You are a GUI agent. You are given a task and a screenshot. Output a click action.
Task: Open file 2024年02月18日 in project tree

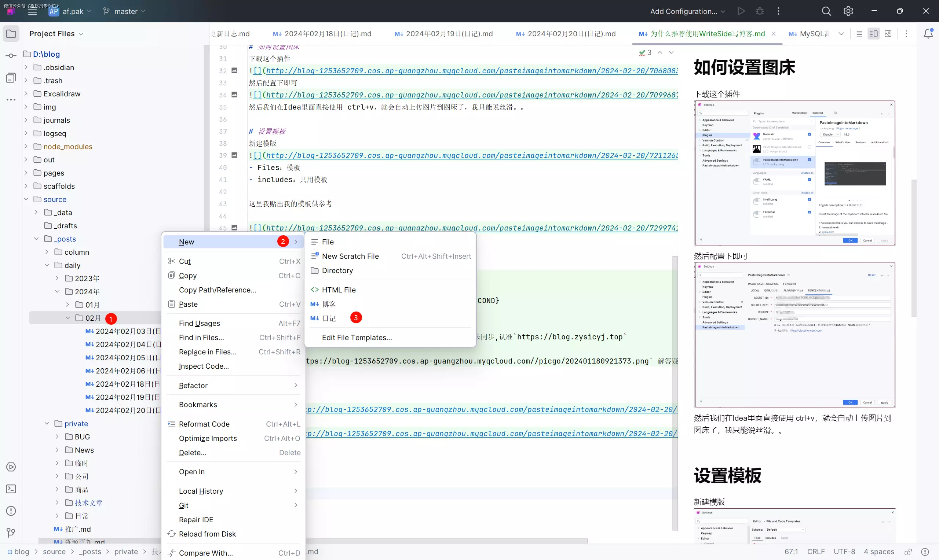pyautogui.click(x=123, y=384)
